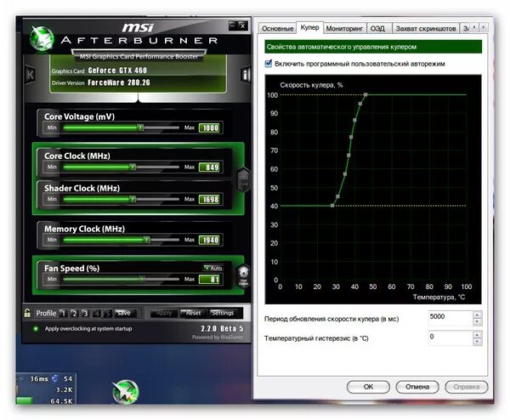510x420 pixels.
Task: Click the Core Clock value 849
Action: [x=211, y=167]
